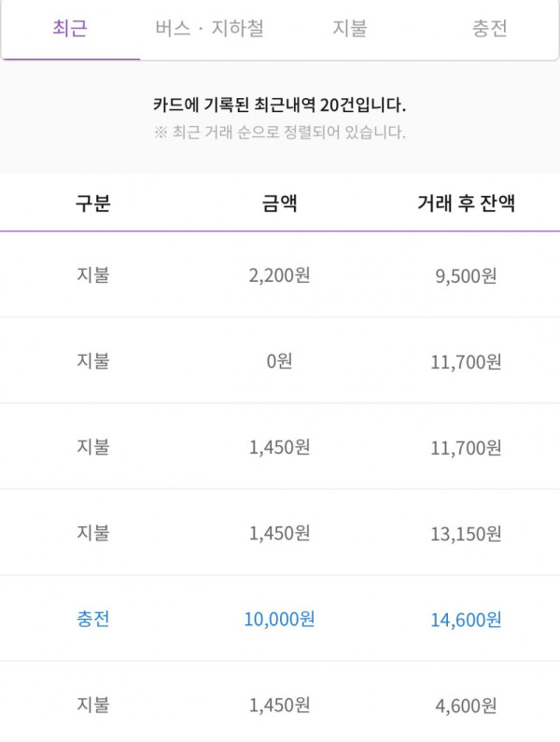Click the 10,000원 recharge amount

tap(280, 619)
